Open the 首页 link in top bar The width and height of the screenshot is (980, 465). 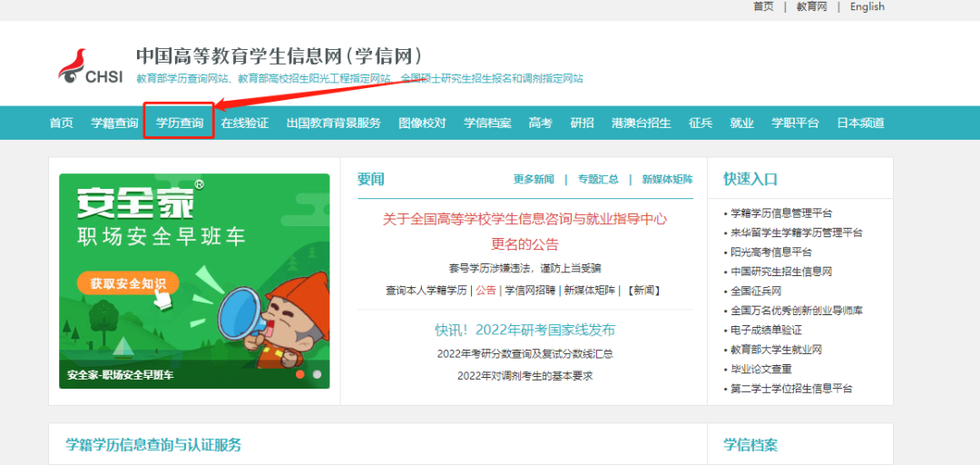click(763, 6)
